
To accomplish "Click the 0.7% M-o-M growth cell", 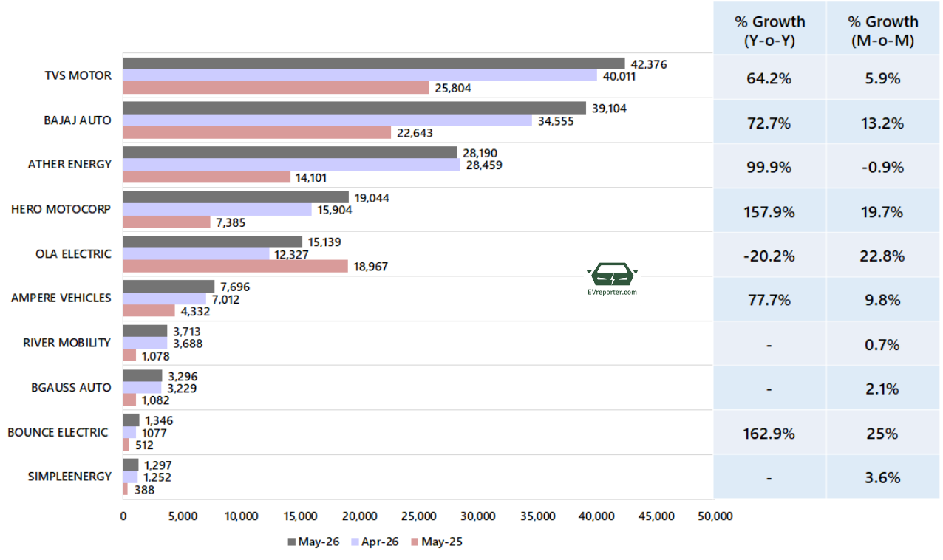I will (x=883, y=345).
